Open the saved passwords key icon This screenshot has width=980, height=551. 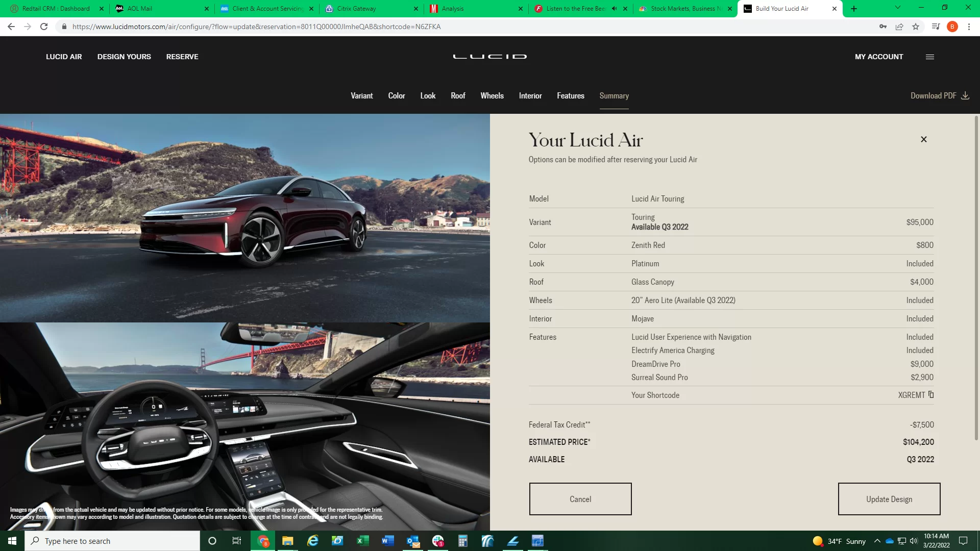[883, 27]
